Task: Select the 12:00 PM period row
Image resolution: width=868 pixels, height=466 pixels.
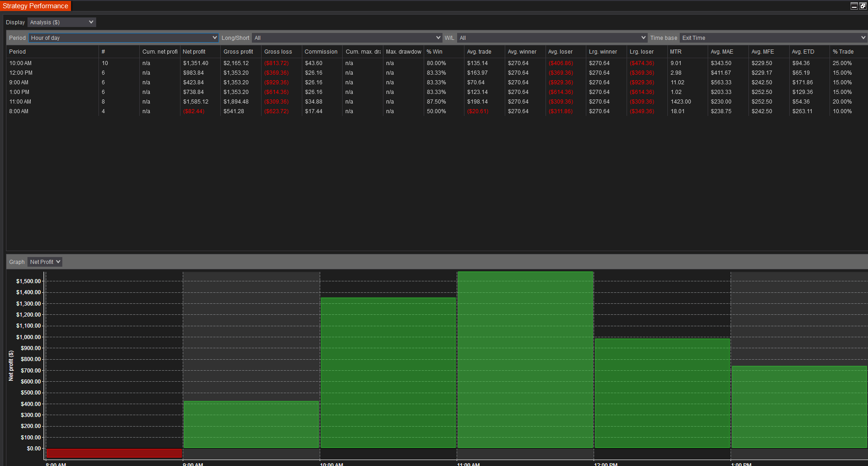Action: tap(437, 73)
